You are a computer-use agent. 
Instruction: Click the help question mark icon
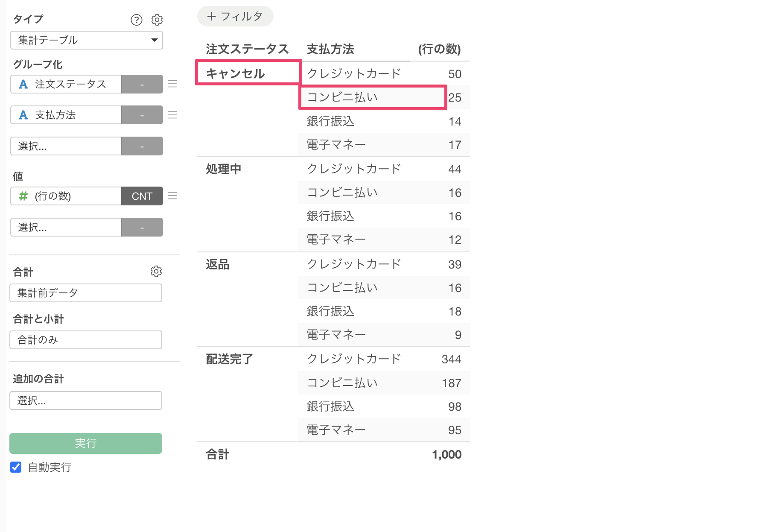pos(136,20)
